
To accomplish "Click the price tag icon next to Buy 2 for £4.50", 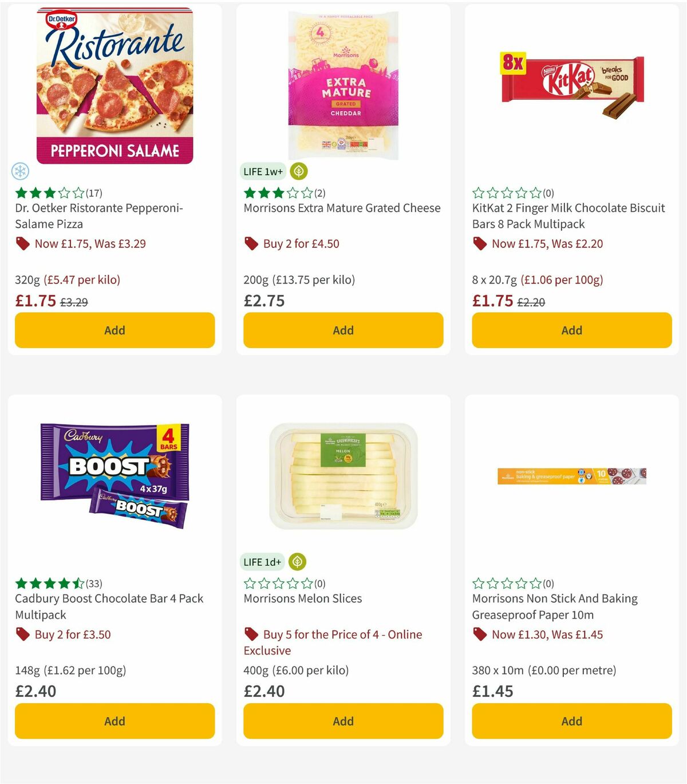I will pyautogui.click(x=250, y=243).
